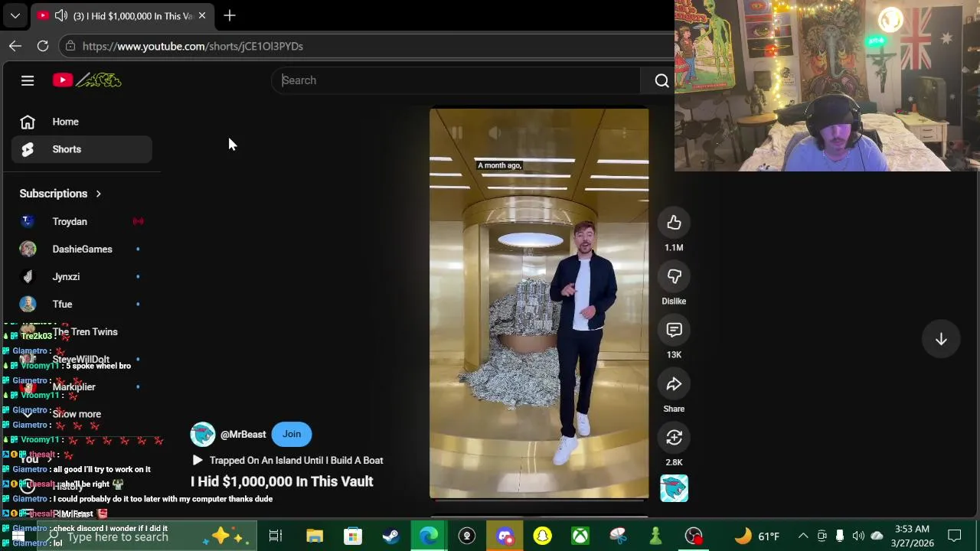Open the Windows notification center
The image size is (980, 551).
click(x=955, y=536)
